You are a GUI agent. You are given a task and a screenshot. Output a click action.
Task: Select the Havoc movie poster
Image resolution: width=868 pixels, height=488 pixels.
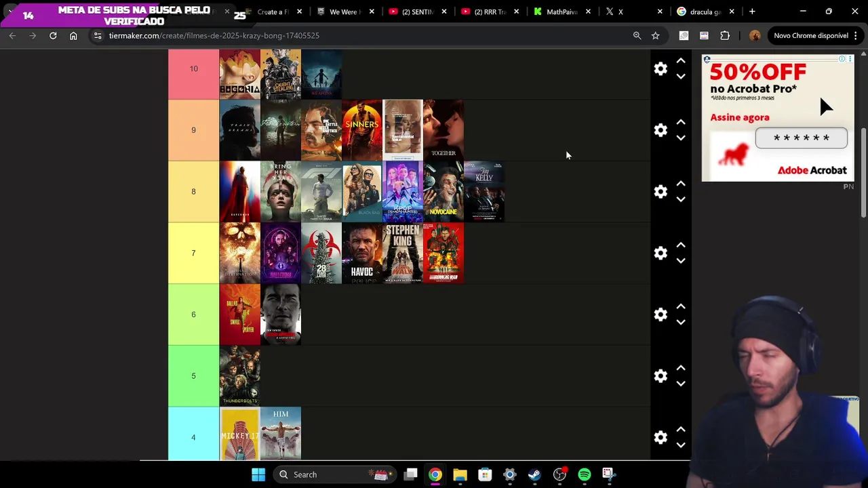click(362, 253)
